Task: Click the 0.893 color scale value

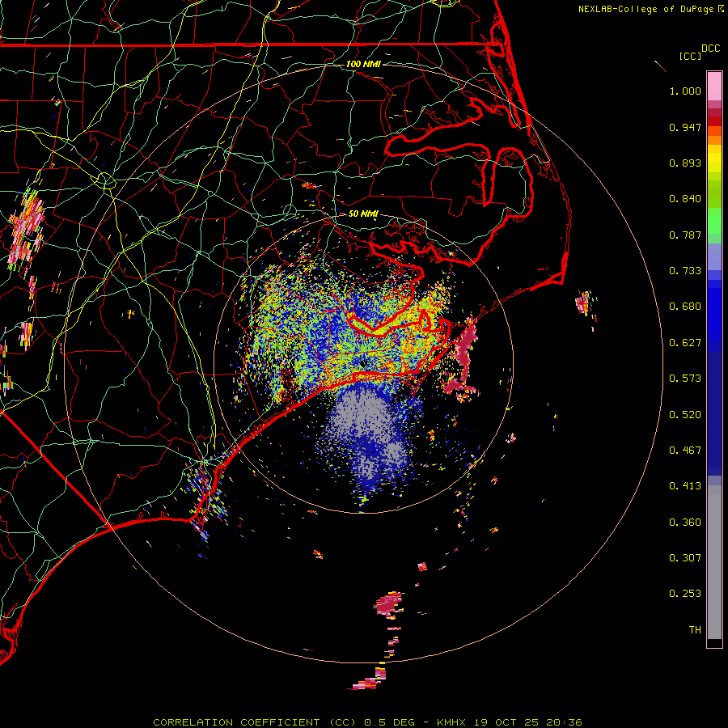Action: [x=685, y=163]
